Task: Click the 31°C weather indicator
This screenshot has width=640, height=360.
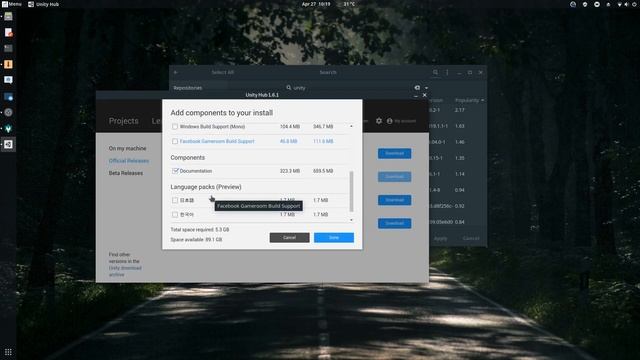Action: [x=349, y=4]
